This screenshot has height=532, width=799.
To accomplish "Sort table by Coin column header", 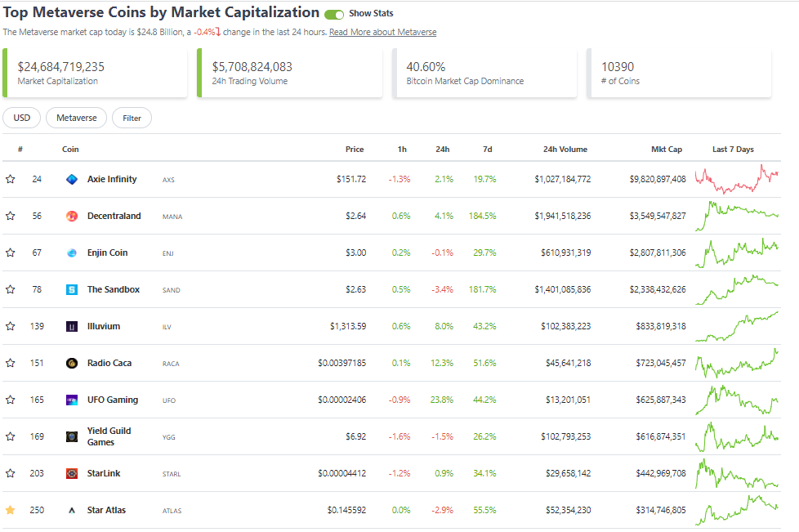I will (70, 150).
